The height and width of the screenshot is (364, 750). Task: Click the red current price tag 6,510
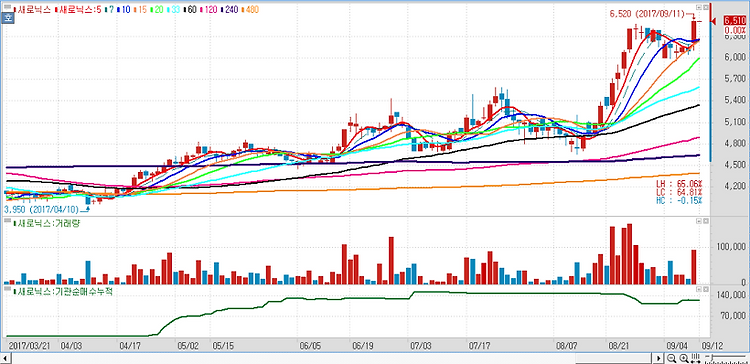tap(735, 21)
